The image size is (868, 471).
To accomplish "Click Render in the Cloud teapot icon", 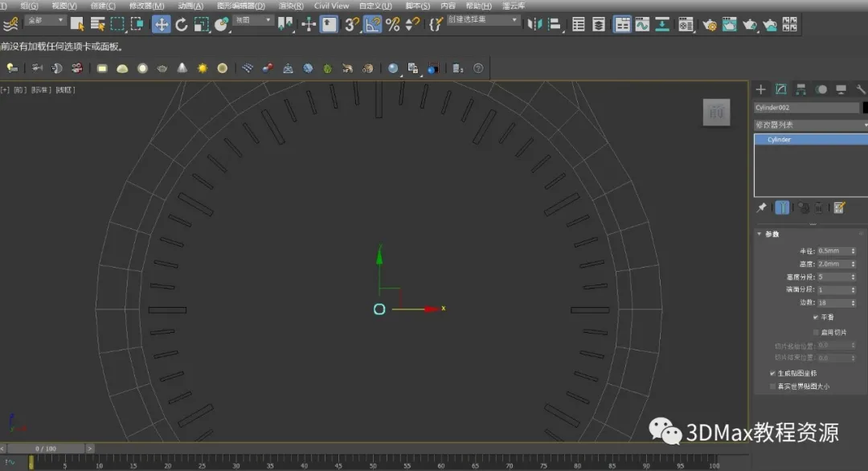I will (x=770, y=24).
